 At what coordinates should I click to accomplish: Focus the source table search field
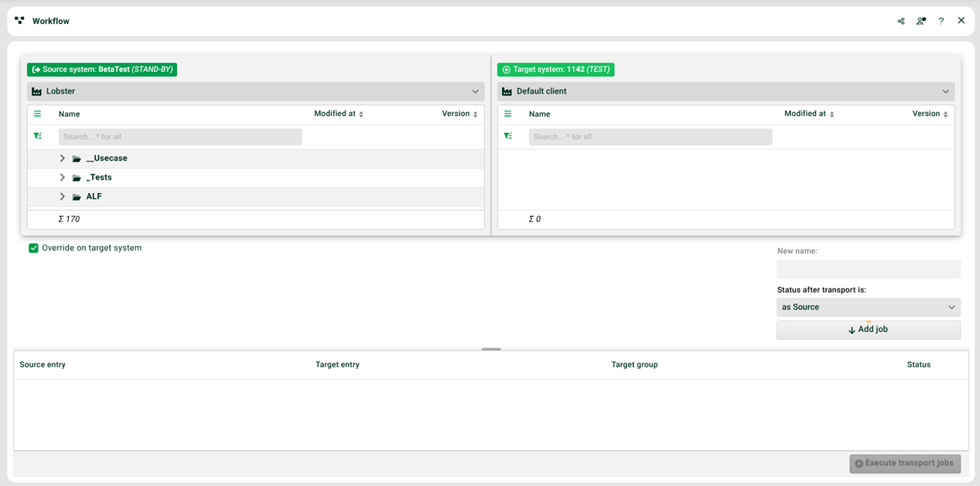point(180,137)
